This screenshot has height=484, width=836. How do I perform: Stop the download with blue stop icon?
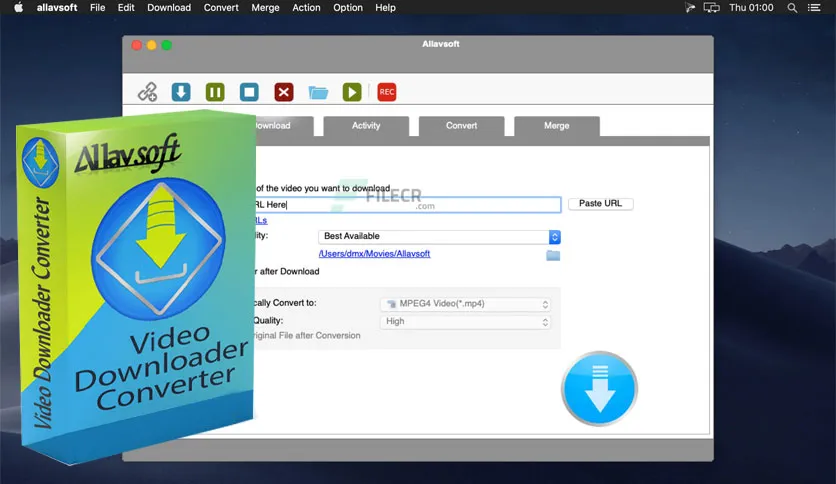249,93
